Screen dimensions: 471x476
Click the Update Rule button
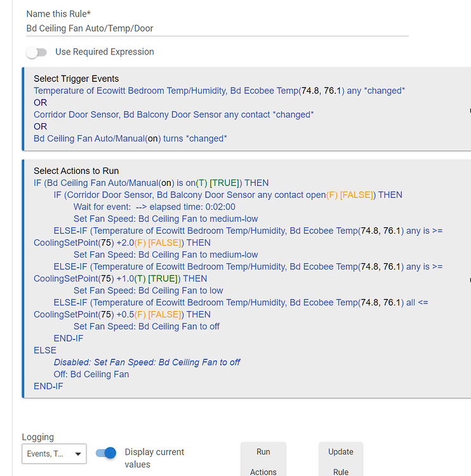[340, 461]
